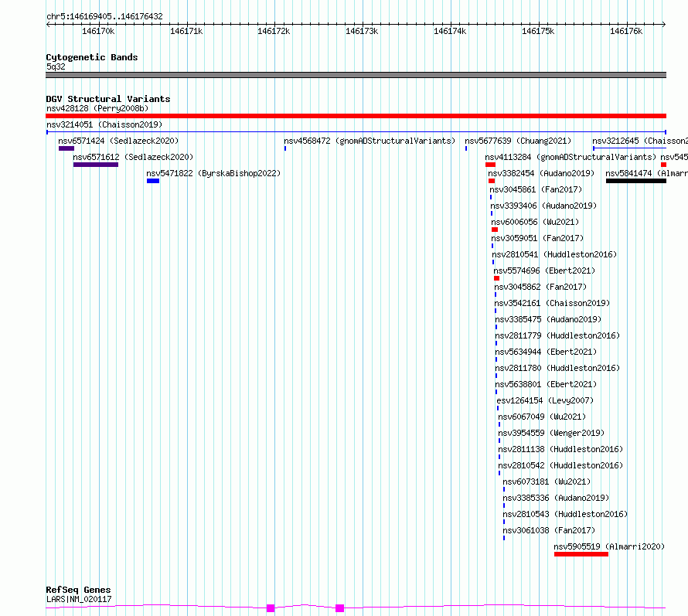Select the right magenta LARS exon box

[339, 608]
